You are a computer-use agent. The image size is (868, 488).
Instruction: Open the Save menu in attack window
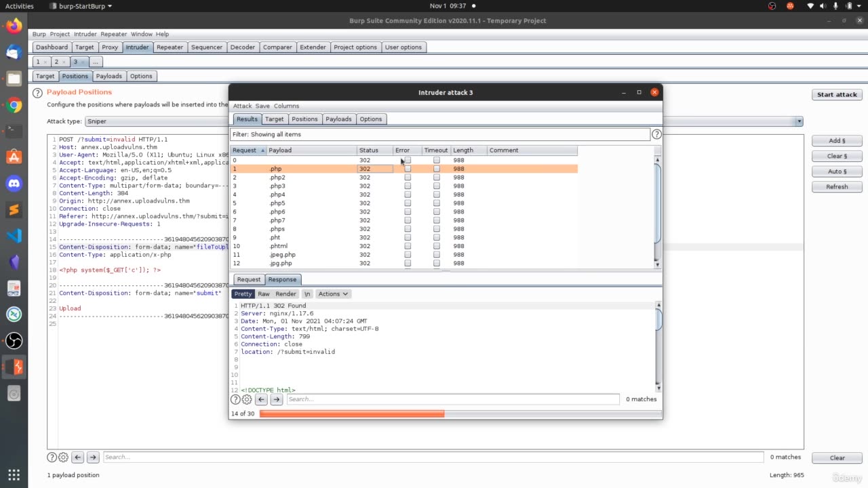[262, 106]
